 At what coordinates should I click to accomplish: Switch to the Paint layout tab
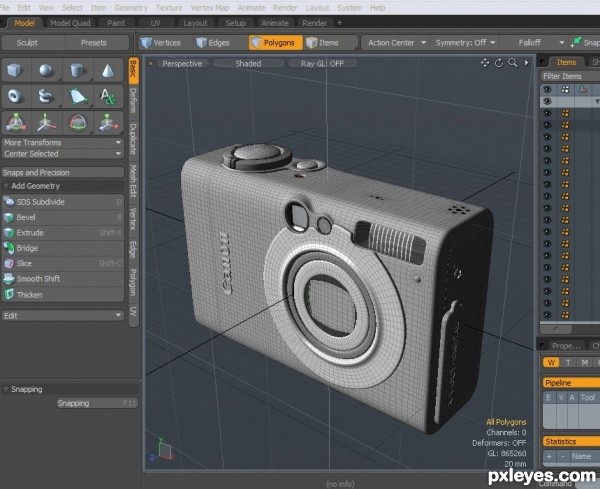(116, 23)
